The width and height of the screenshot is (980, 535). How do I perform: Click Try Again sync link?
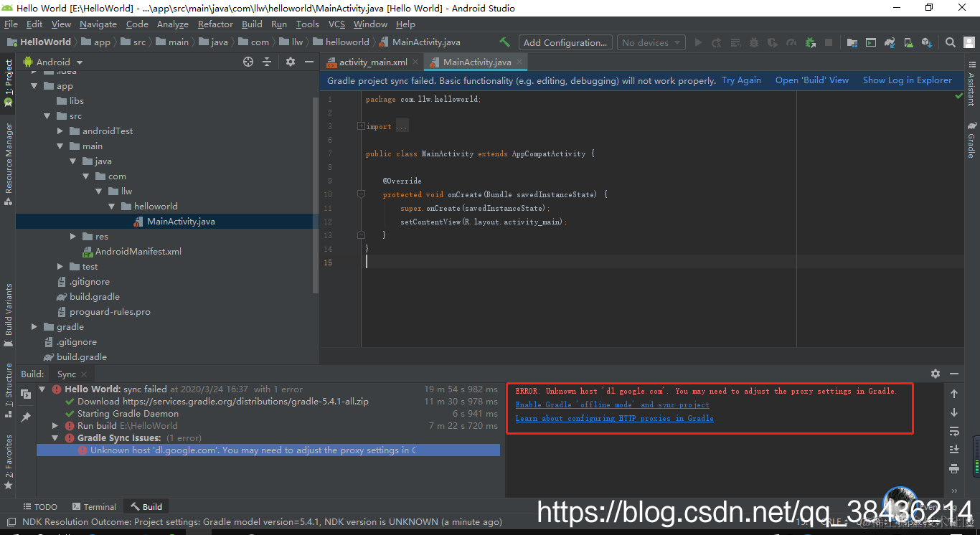click(x=741, y=80)
